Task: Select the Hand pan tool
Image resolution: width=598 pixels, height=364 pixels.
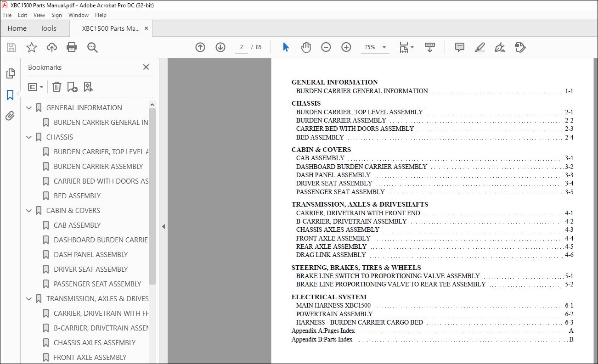Action: [x=306, y=47]
